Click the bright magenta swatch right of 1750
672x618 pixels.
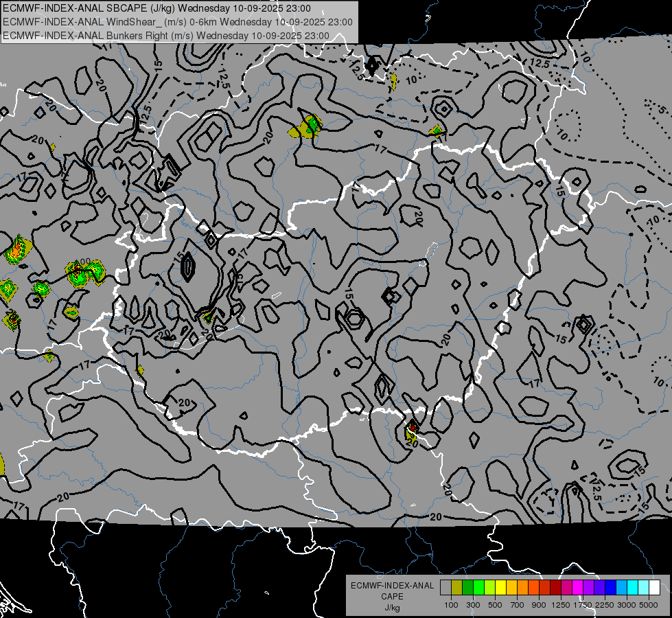(x=578, y=587)
